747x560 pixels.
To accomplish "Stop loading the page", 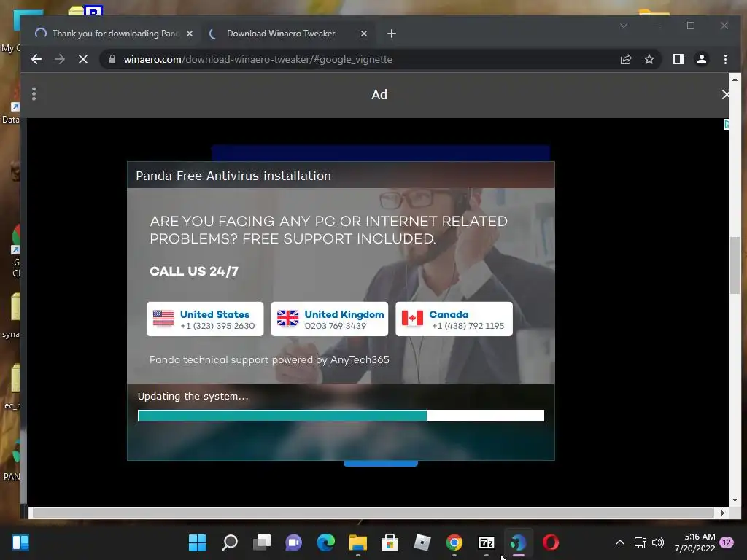I will coord(83,60).
